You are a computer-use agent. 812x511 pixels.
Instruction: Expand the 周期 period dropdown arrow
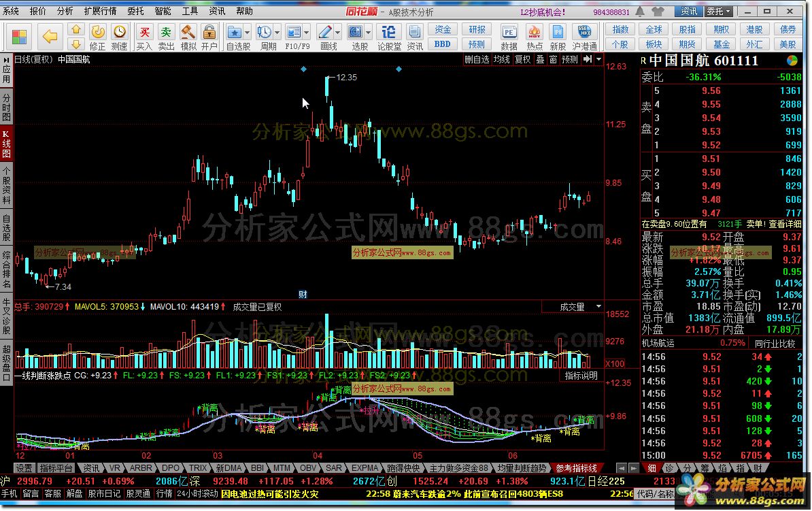click(x=277, y=33)
